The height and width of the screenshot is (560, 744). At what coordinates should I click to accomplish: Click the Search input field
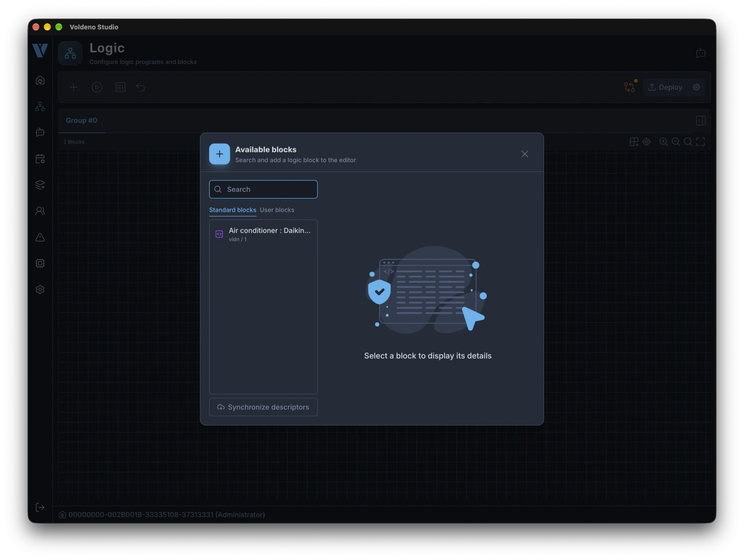pos(263,189)
